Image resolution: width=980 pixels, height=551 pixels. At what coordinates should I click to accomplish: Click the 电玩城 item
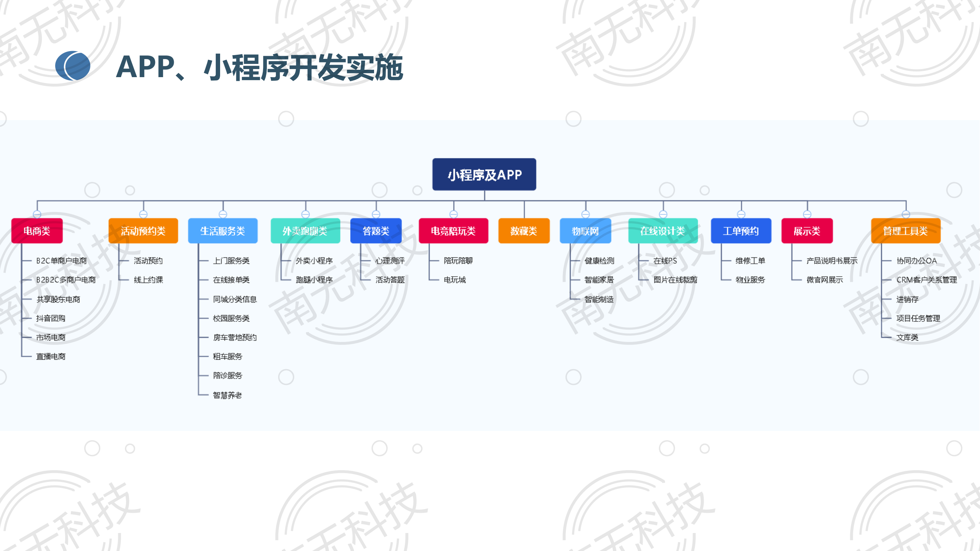[455, 280]
